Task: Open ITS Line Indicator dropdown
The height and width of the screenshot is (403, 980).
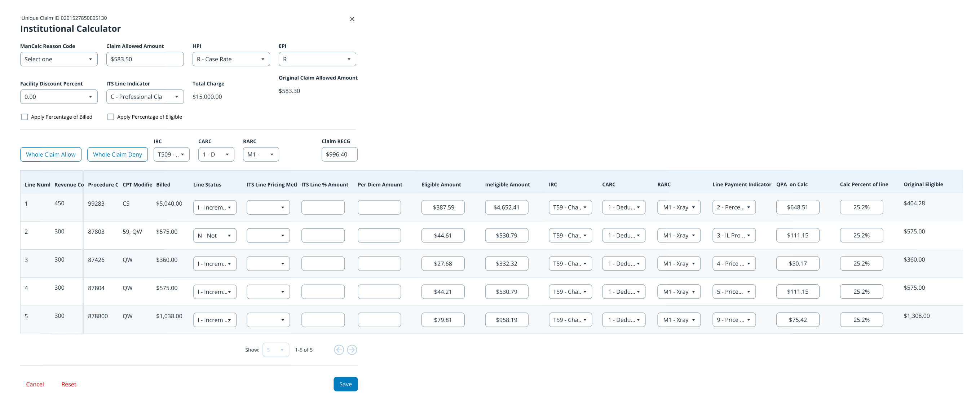Action: coord(145,97)
